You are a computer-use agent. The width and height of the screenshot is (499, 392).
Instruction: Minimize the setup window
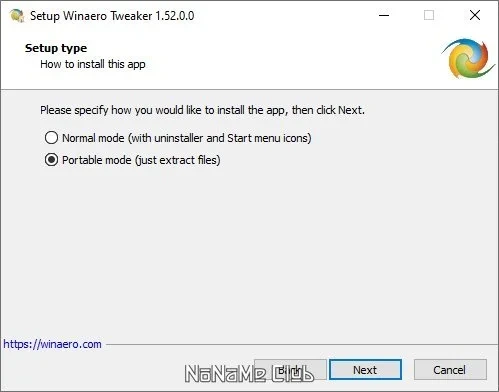pos(384,15)
